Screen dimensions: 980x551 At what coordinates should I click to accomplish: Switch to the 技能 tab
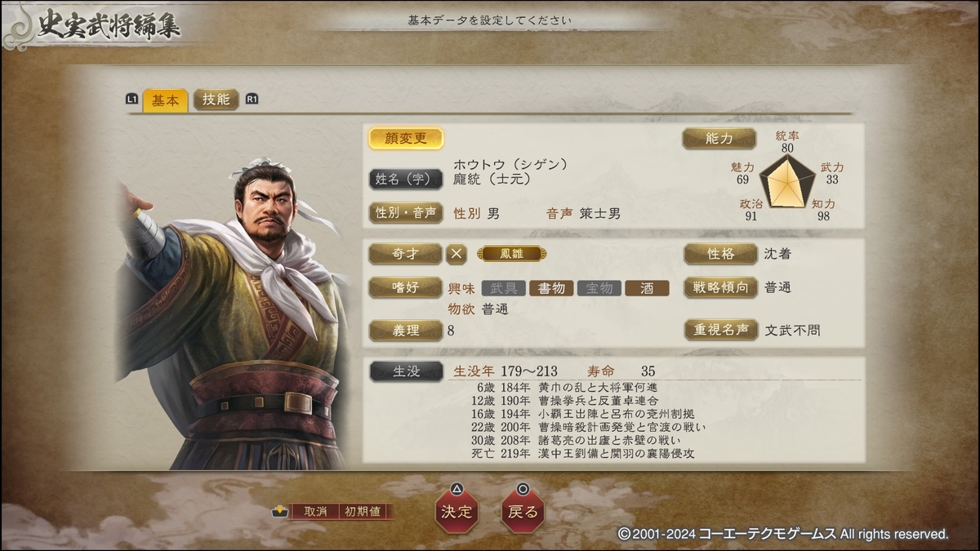click(216, 100)
